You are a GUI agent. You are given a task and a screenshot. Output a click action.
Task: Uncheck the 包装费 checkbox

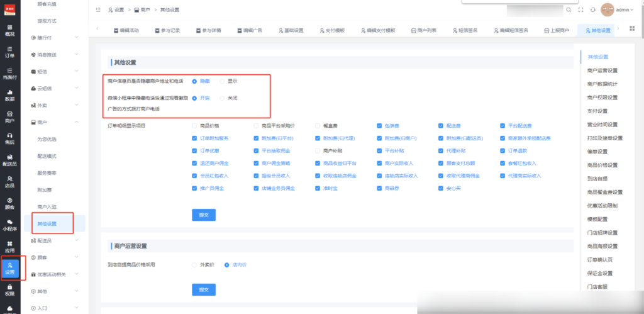click(x=379, y=126)
